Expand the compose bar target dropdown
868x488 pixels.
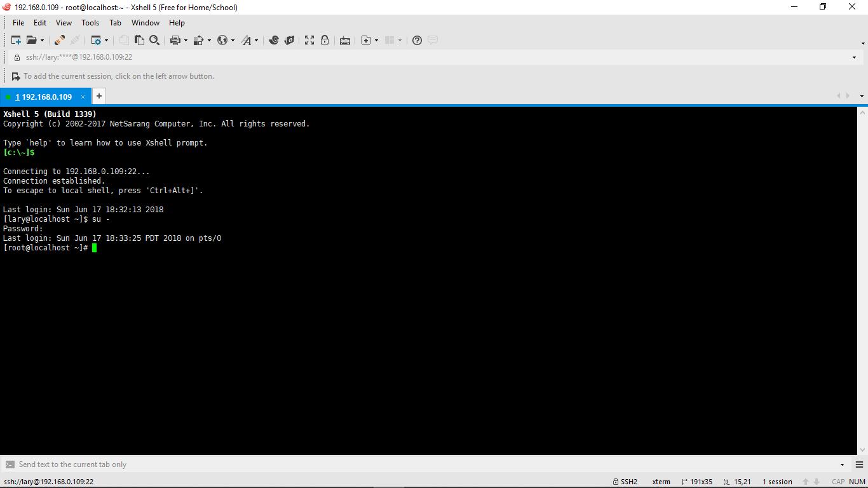[843, 464]
